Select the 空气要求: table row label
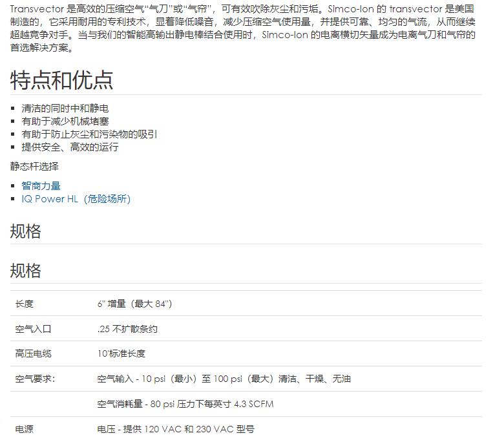Screen dimensions: 504x442 click(x=35, y=379)
